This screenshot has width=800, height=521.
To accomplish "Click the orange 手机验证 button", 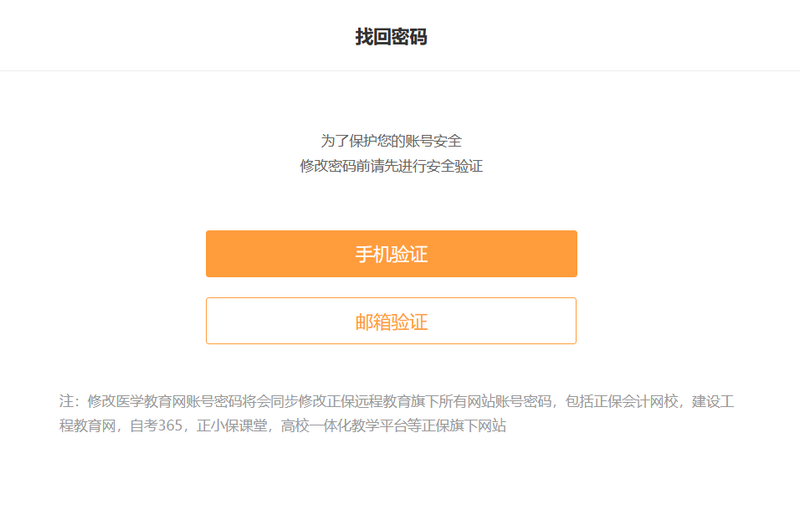I will [x=391, y=254].
